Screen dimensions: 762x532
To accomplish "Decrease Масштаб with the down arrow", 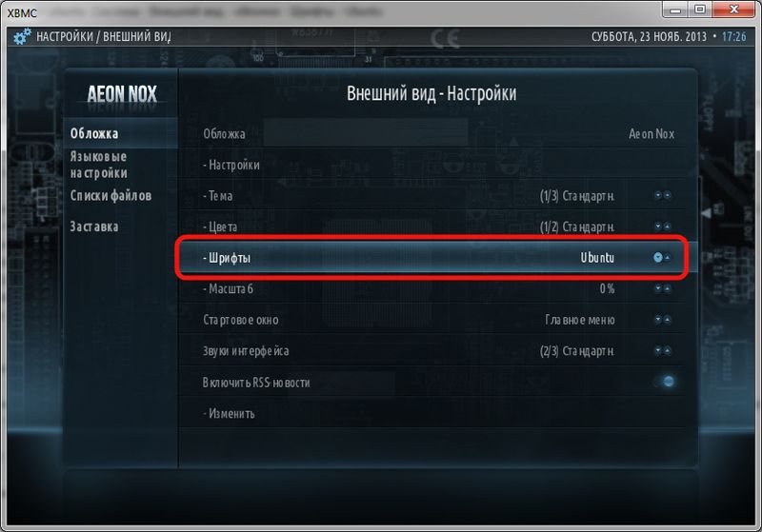I will click(658, 288).
